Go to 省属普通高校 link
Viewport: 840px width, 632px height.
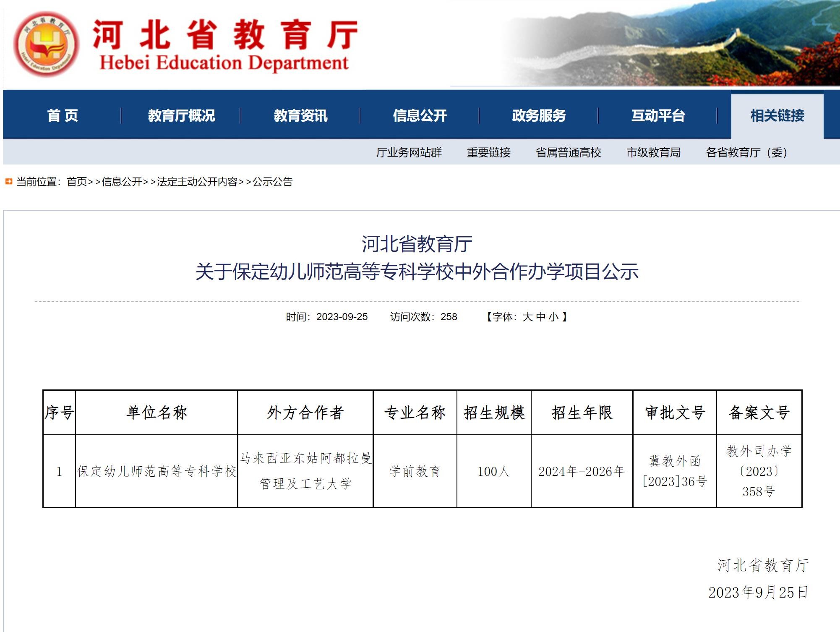click(x=568, y=152)
